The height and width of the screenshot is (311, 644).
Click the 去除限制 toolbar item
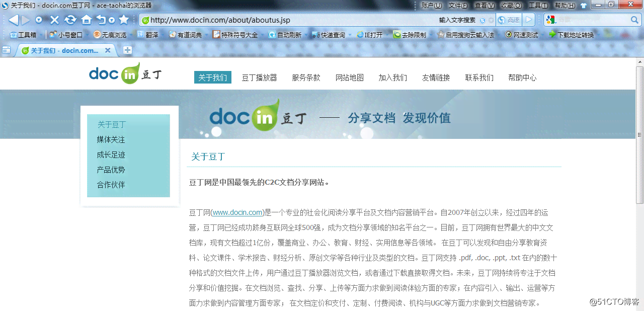click(410, 35)
